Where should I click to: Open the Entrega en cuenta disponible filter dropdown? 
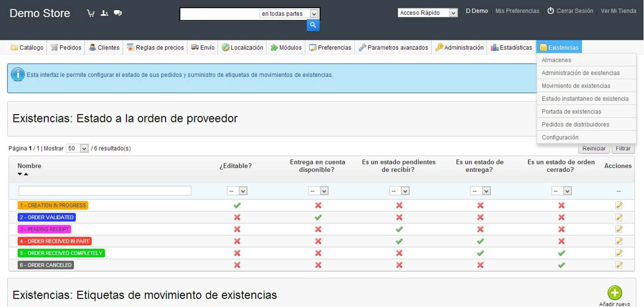(x=318, y=191)
